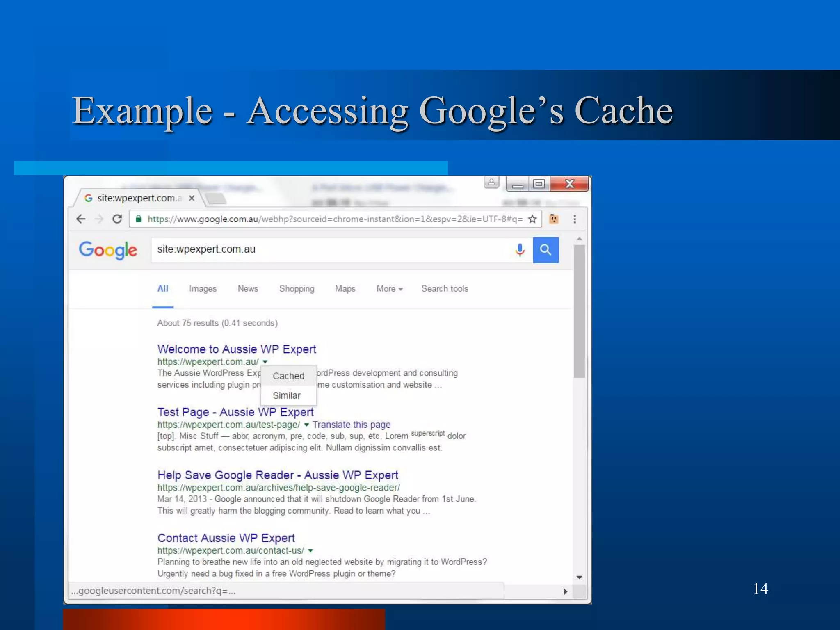Toggle the arrow next to https://wpexpert.com.au/
840x630 pixels.
(x=265, y=362)
